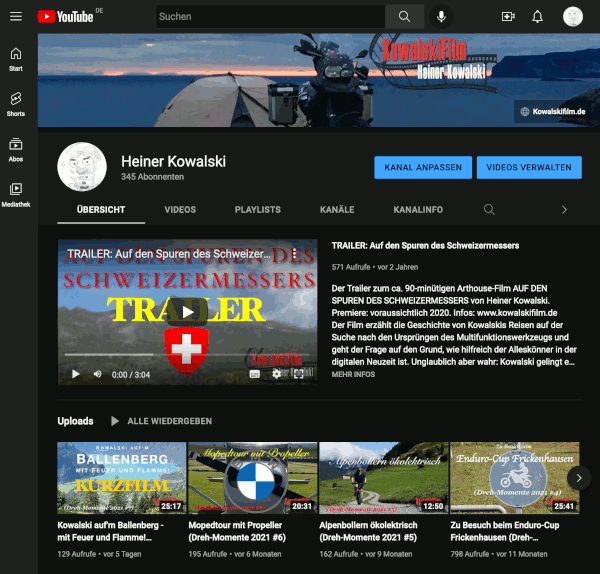The width and height of the screenshot is (600, 574).
Task: Toggle fullscreen on trailer player
Action: [x=298, y=374]
